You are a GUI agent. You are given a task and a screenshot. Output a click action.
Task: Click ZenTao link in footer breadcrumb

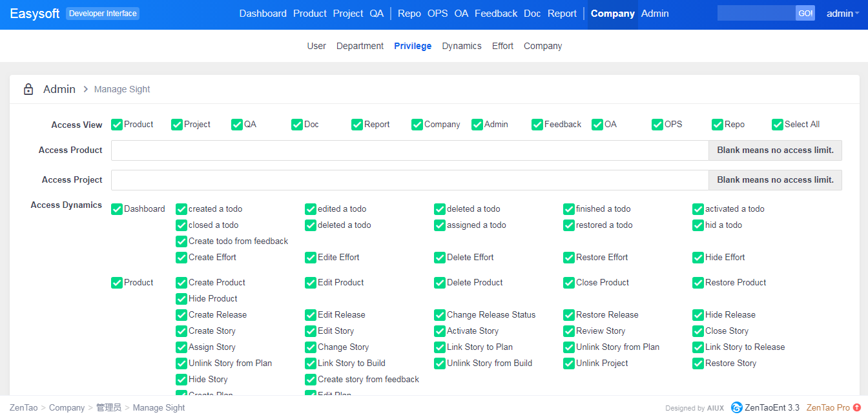click(x=24, y=407)
